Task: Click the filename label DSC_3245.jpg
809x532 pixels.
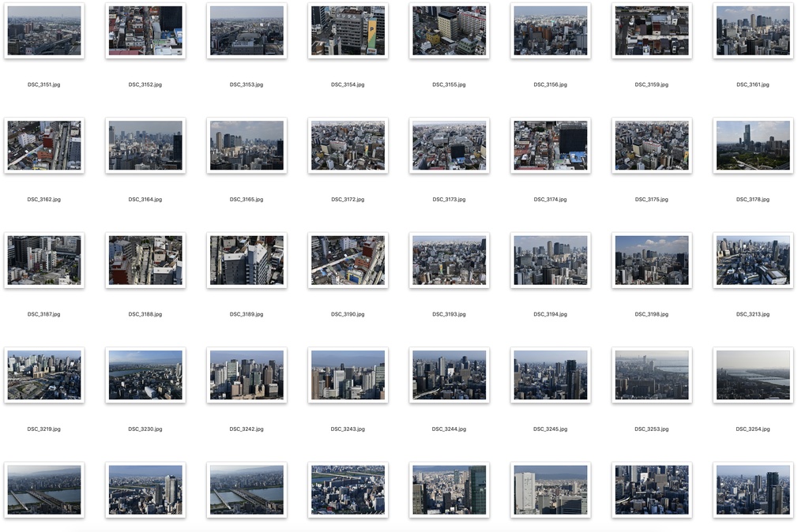Action: pos(550,429)
